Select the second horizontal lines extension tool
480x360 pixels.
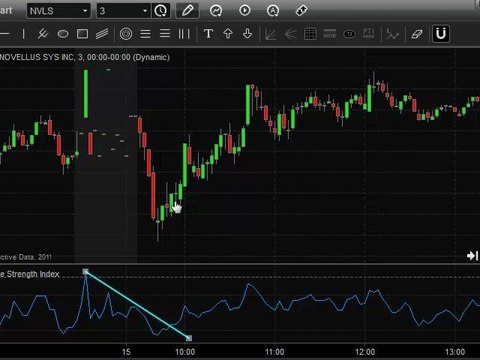coord(165,34)
